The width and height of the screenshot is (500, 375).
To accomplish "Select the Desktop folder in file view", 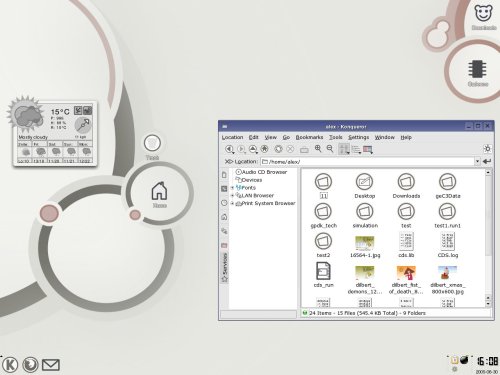I will pos(365,186).
